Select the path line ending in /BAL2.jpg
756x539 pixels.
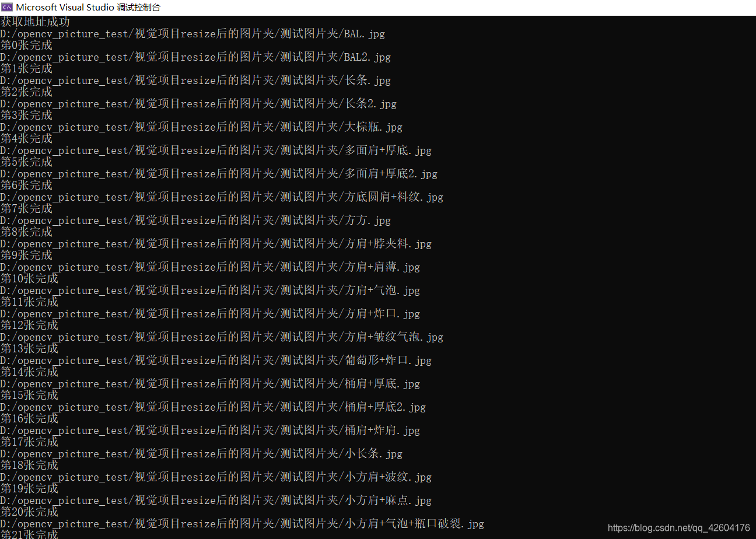195,57
